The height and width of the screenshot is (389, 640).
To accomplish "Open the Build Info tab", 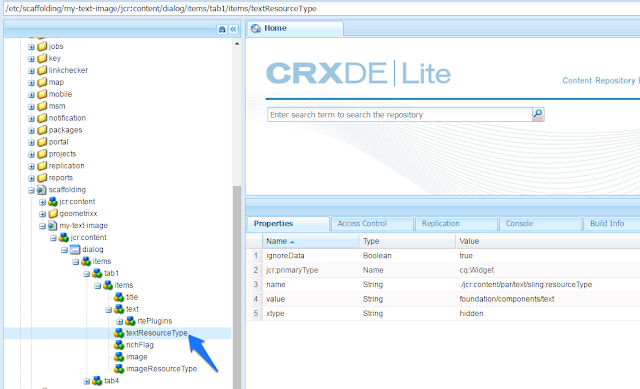I will coord(611,224).
